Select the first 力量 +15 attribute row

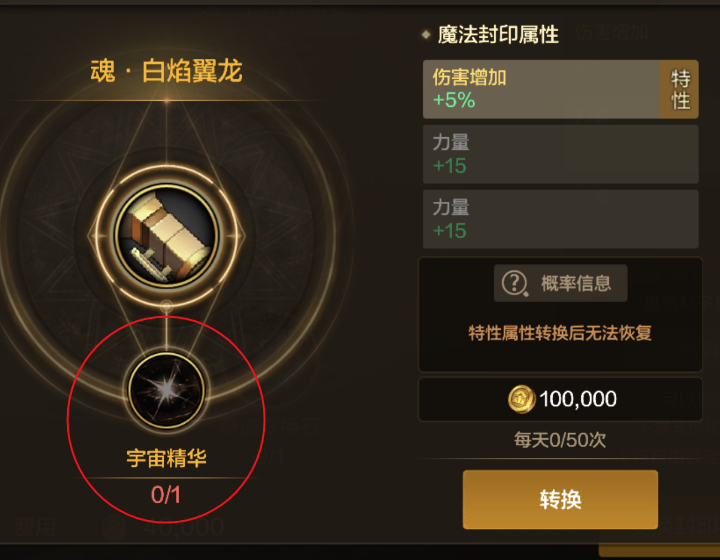[x=561, y=154]
